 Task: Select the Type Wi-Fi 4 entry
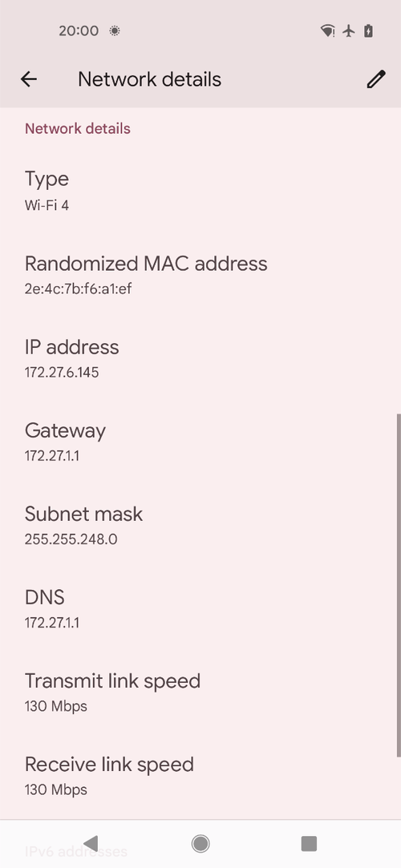click(x=200, y=191)
